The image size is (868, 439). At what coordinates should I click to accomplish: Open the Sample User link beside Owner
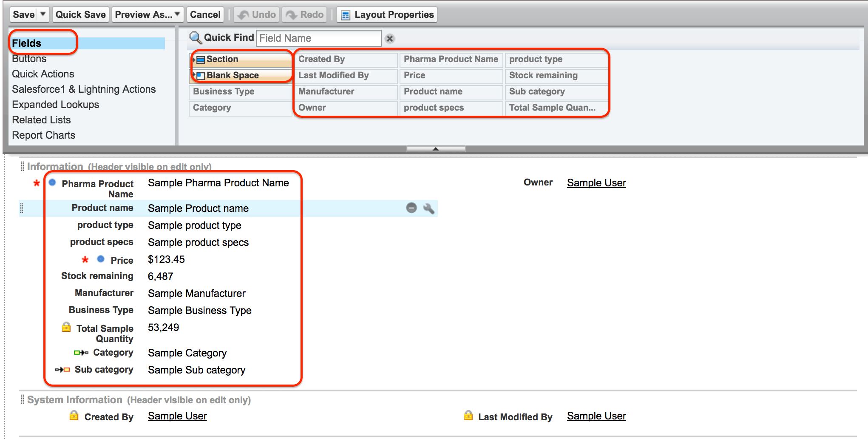[x=596, y=183]
